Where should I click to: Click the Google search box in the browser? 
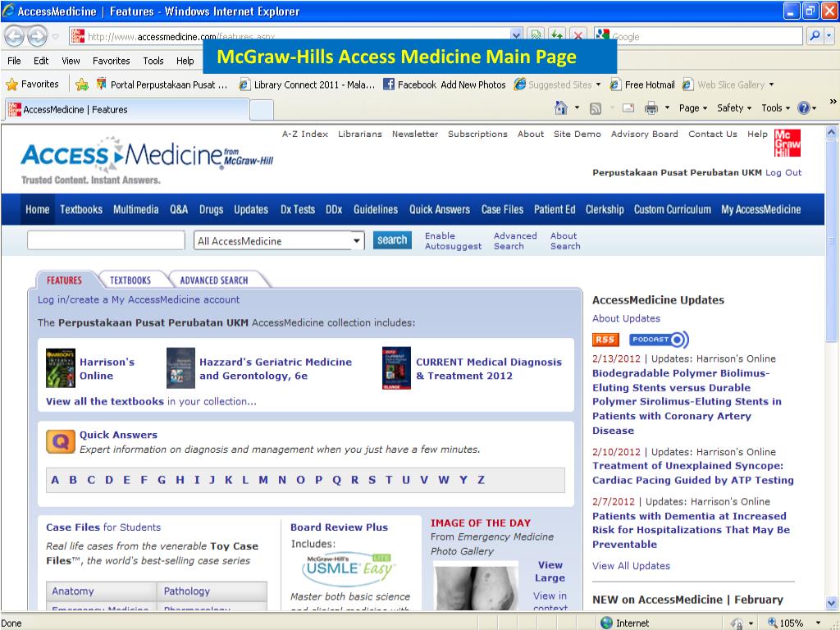(x=698, y=36)
